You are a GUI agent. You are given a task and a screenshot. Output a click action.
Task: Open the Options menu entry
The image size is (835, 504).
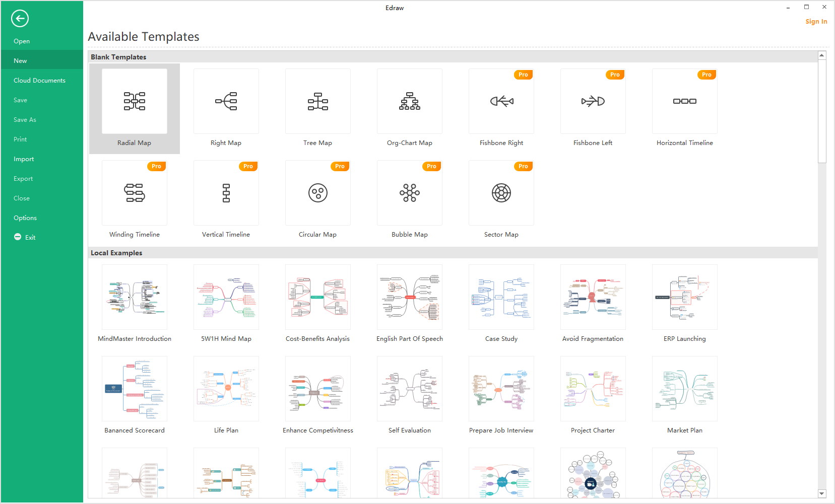click(25, 218)
